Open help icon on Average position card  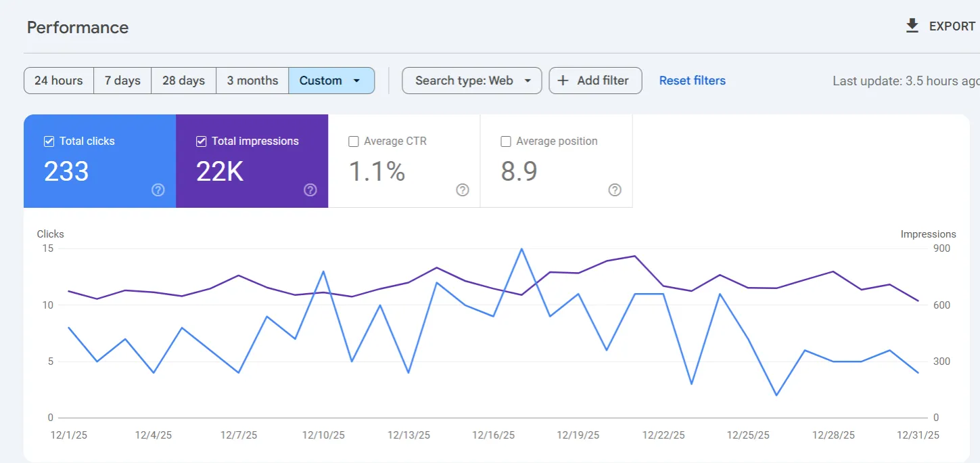pyautogui.click(x=615, y=190)
